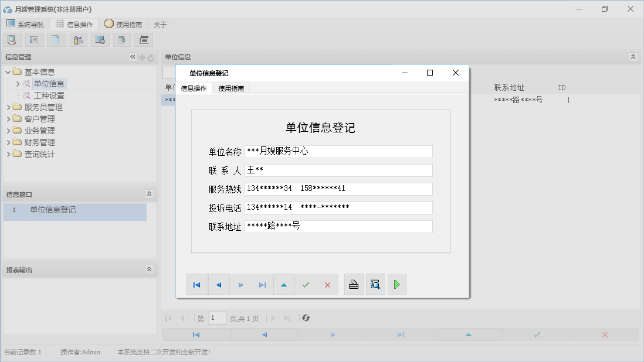Screen dimensions: 644x362
Task: Click teal up-arrow in bottom grid navigator
Action: point(469,334)
